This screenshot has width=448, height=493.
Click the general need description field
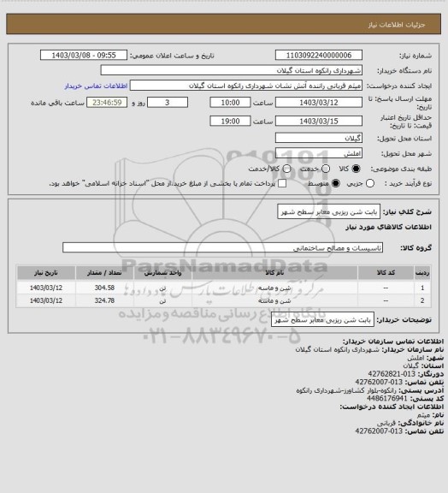tap(328, 212)
